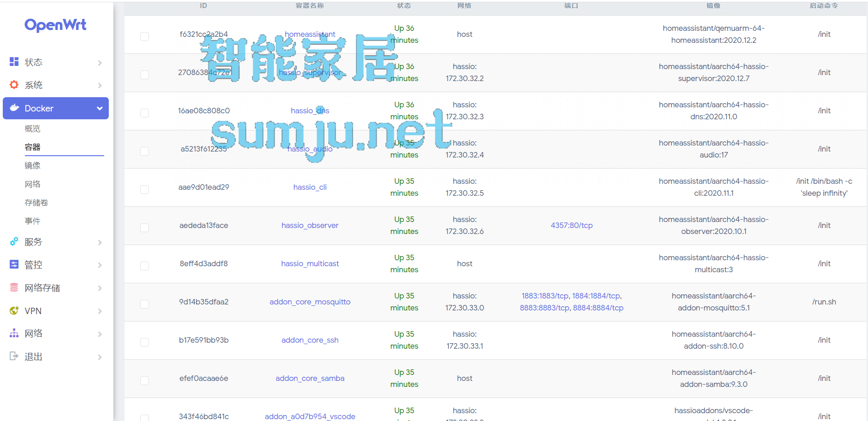Screen dimensions: 868x421
Task: Tick checkbox for addon_core_ssh row
Action: point(144,342)
